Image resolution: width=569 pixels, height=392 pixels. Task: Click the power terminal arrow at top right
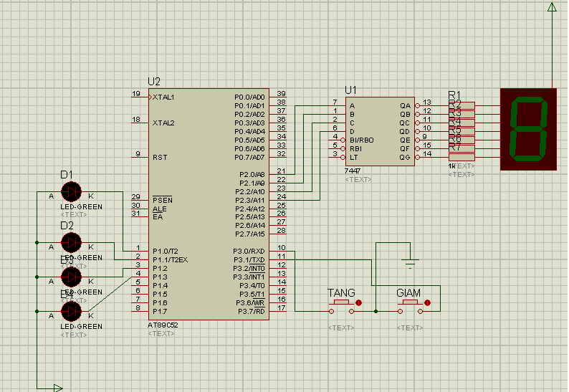pyautogui.click(x=552, y=7)
